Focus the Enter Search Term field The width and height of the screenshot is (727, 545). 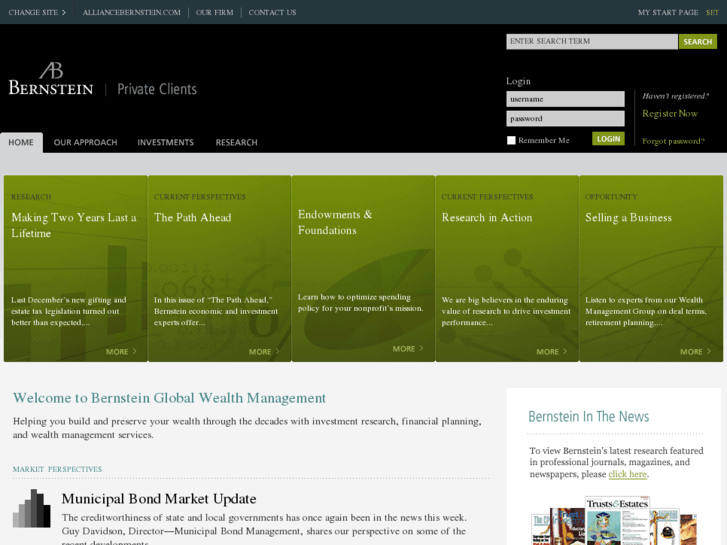tap(592, 41)
